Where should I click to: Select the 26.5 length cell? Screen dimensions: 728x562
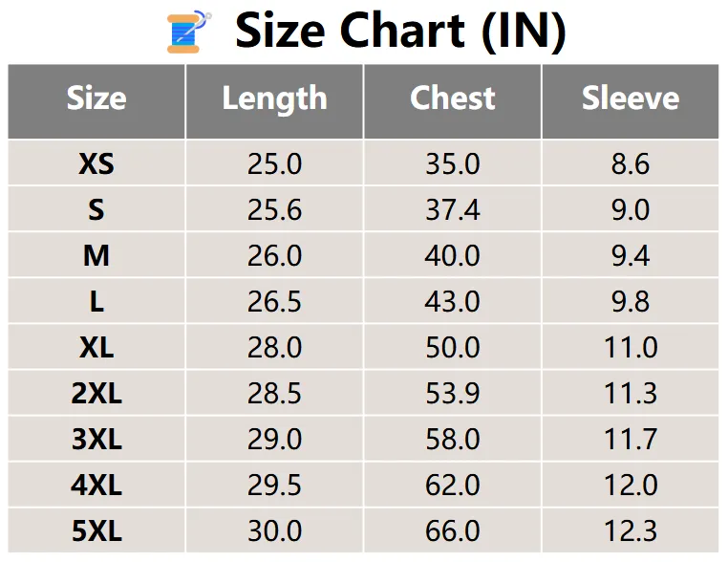[x=274, y=301]
